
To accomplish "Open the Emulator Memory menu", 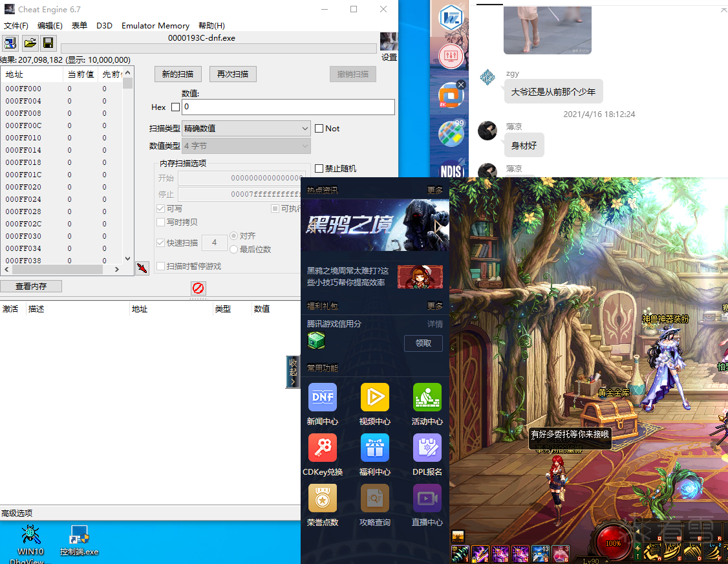I will coord(156,26).
